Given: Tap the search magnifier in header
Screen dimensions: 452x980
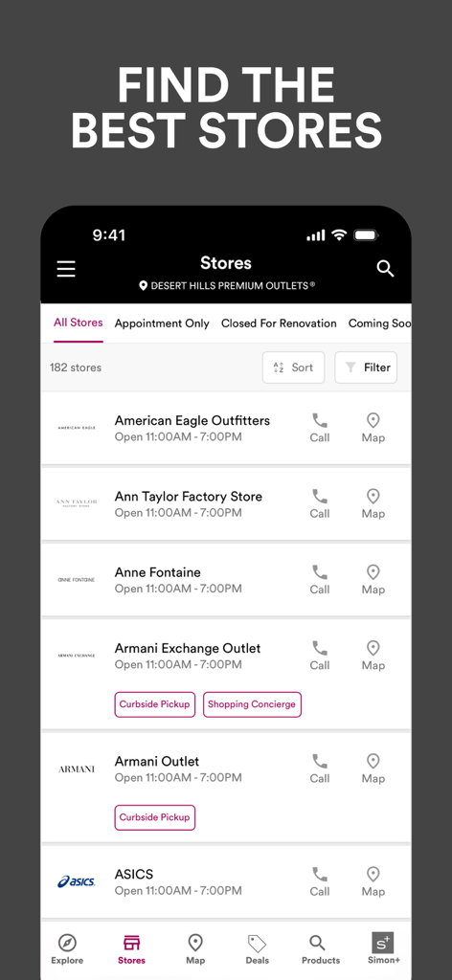Looking at the screenshot, I should pyautogui.click(x=386, y=269).
